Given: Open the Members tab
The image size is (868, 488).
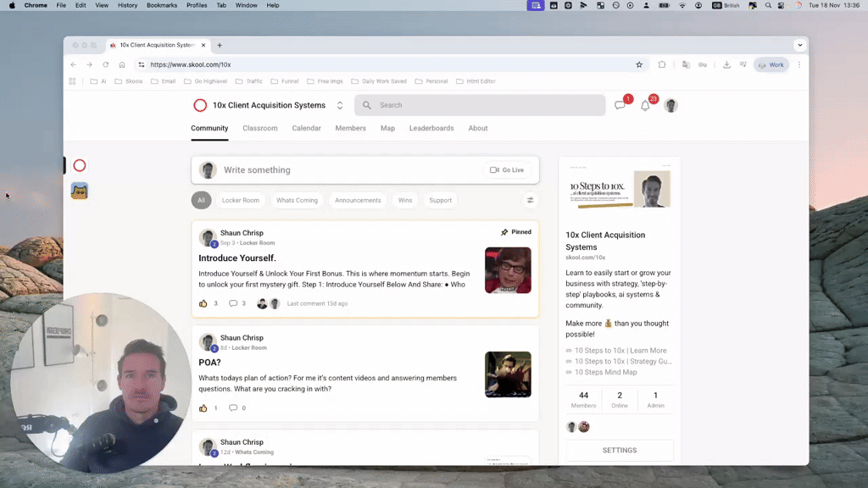Looking at the screenshot, I should pos(350,129).
